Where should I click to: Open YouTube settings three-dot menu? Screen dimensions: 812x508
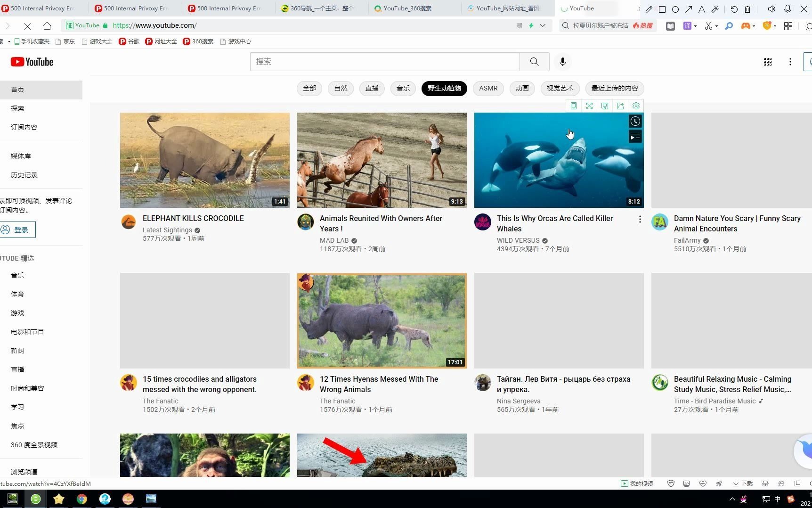click(x=790, y=62)
